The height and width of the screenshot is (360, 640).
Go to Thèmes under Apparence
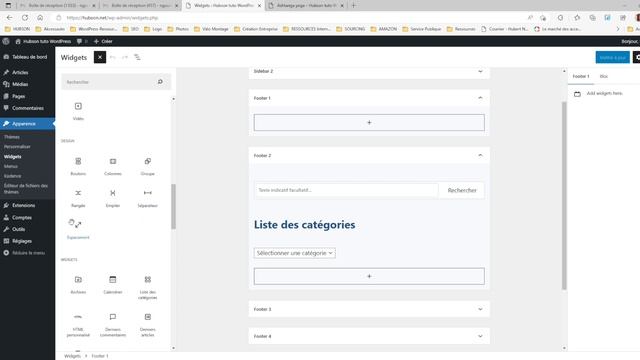tap(12, 137)
